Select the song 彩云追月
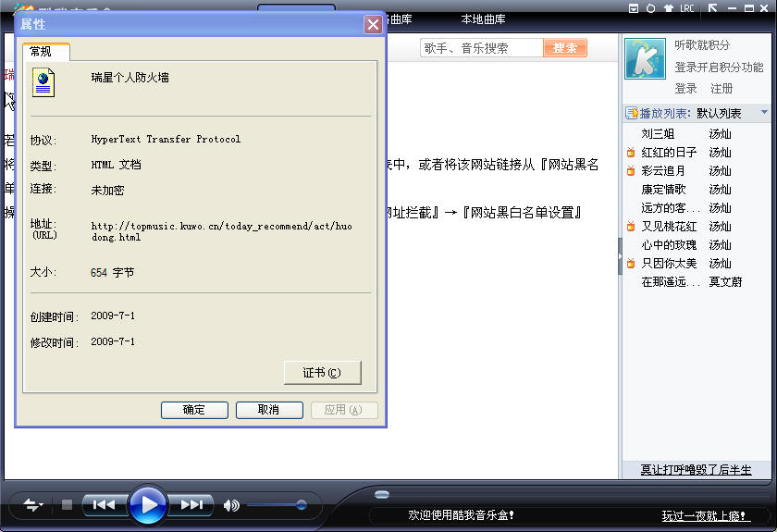777x532 pixels. (x=663, y=171)
